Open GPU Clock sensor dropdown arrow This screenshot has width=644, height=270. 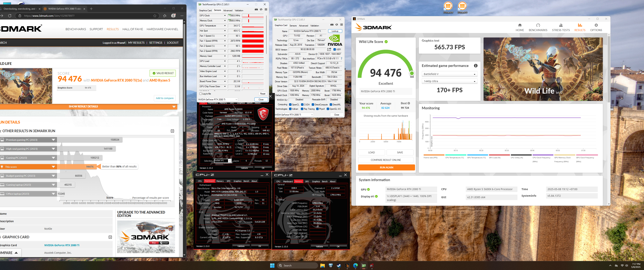coord(225,16)
